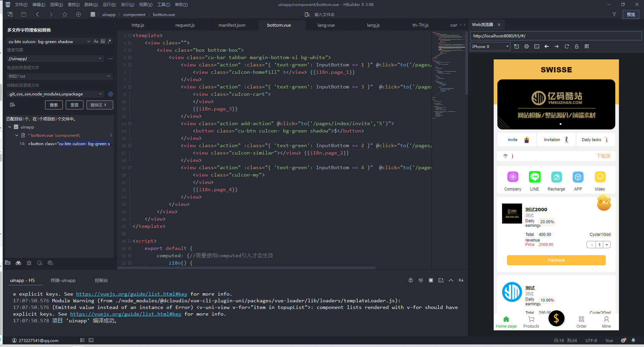The image size is (644, 347).
Task: Open the 工具(T) menu
Action: (164, 5)
